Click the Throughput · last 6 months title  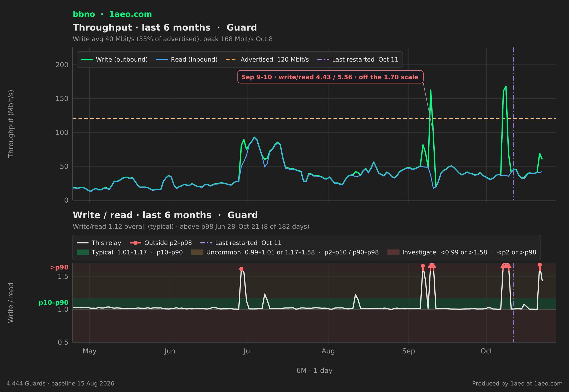pyautogui.click(x=165, y=27)
